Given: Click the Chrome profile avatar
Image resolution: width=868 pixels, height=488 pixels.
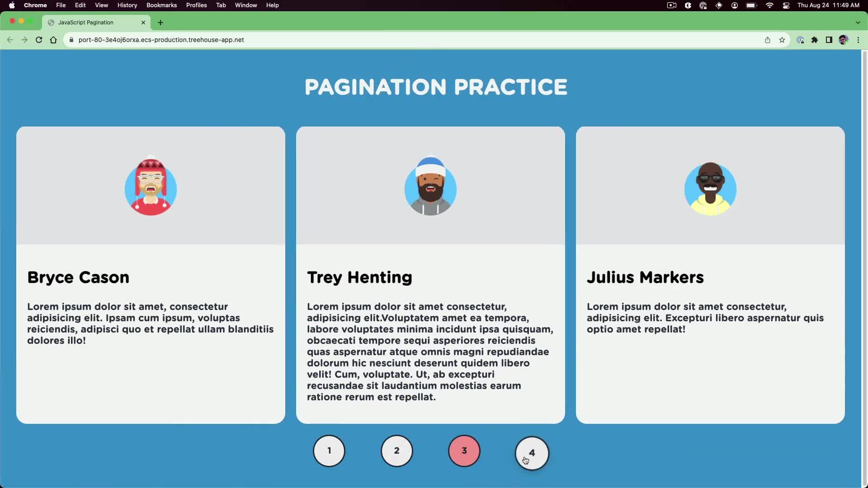Looking at the screenshot, I should tap(844, 40).
